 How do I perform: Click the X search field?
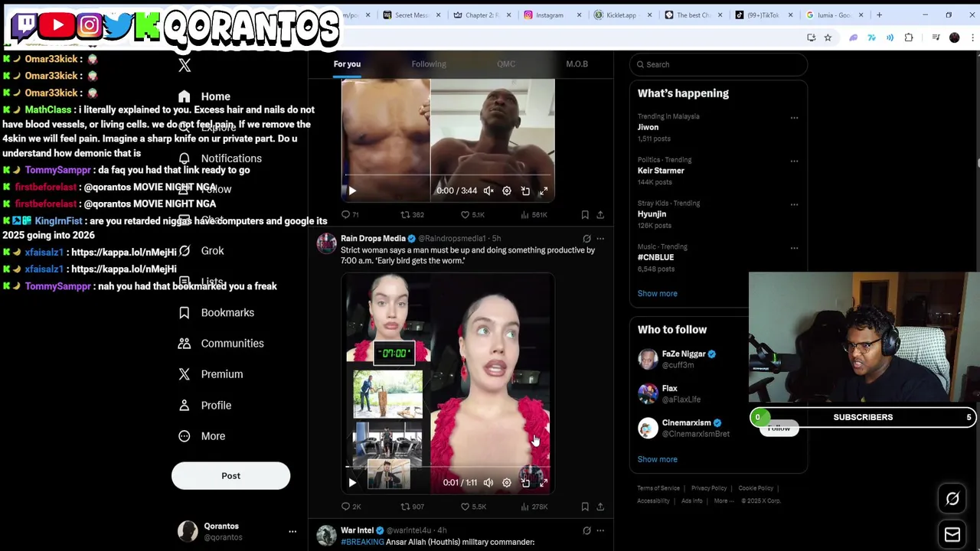pyautogui.click(x=718, y=64)
